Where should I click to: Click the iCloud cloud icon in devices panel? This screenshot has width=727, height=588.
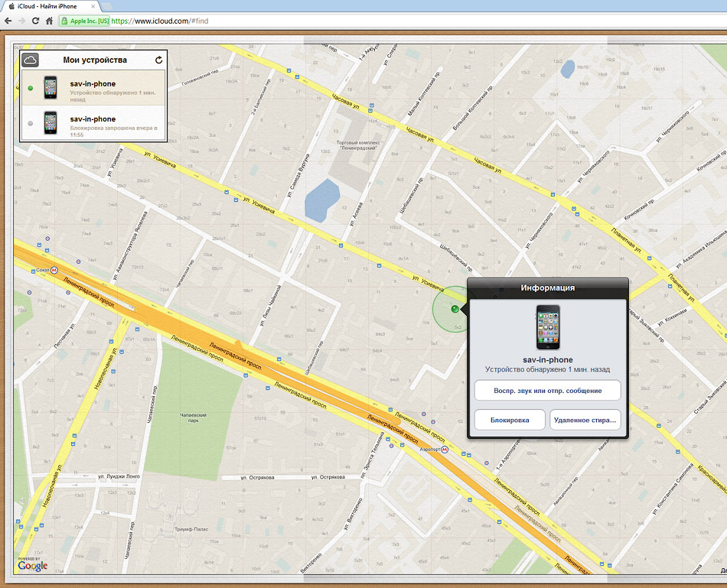click(30, 60)
